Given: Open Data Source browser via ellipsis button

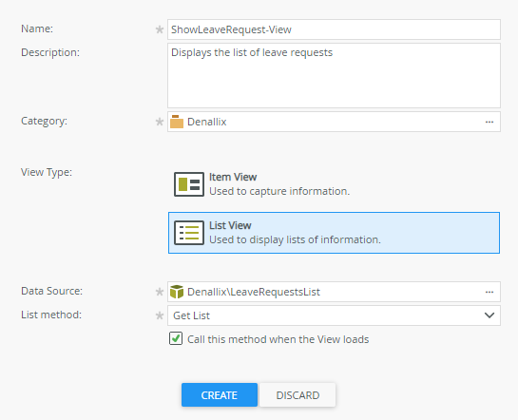Looking at the screenshot, I should pos(489,292).
